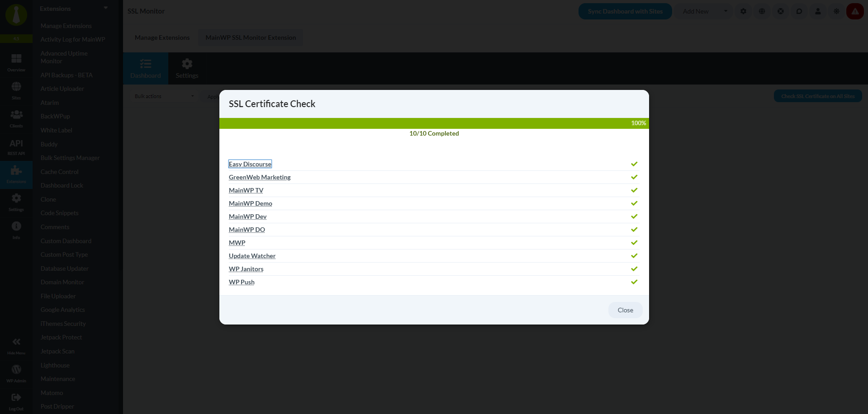Open the BackWPup extension
Viewport: 868px width, 414px height.
(55, 116)
